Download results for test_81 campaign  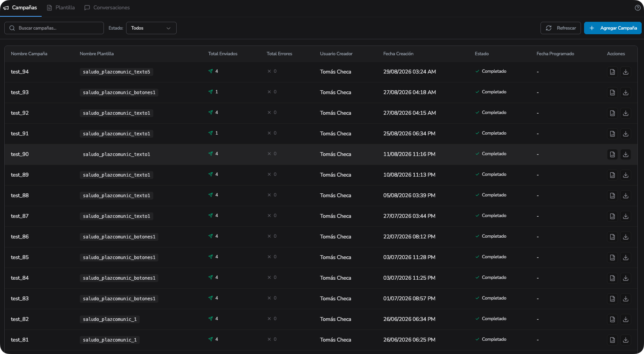pyautogui.click(x=626, y=340)
